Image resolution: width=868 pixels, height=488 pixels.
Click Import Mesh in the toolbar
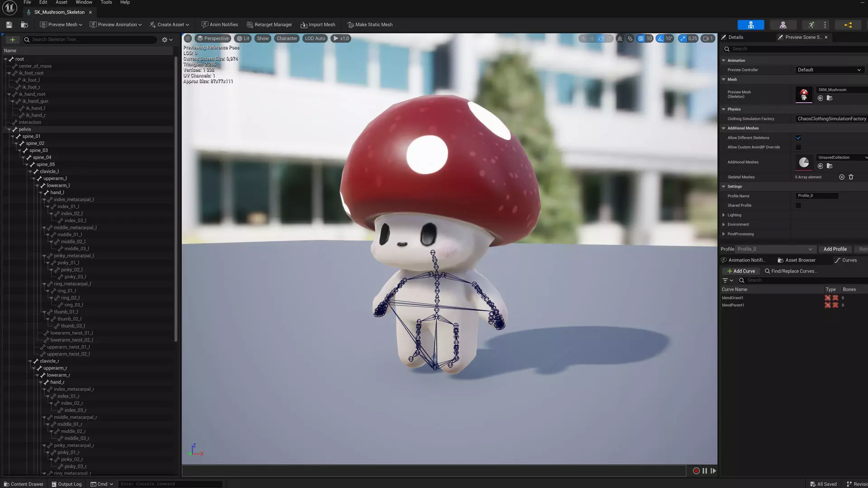[318, 25]
